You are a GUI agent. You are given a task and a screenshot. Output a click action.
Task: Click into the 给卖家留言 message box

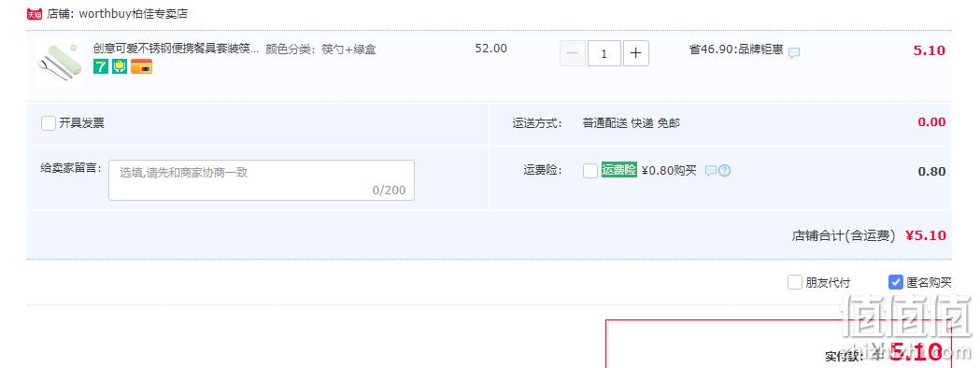[262, 180]
